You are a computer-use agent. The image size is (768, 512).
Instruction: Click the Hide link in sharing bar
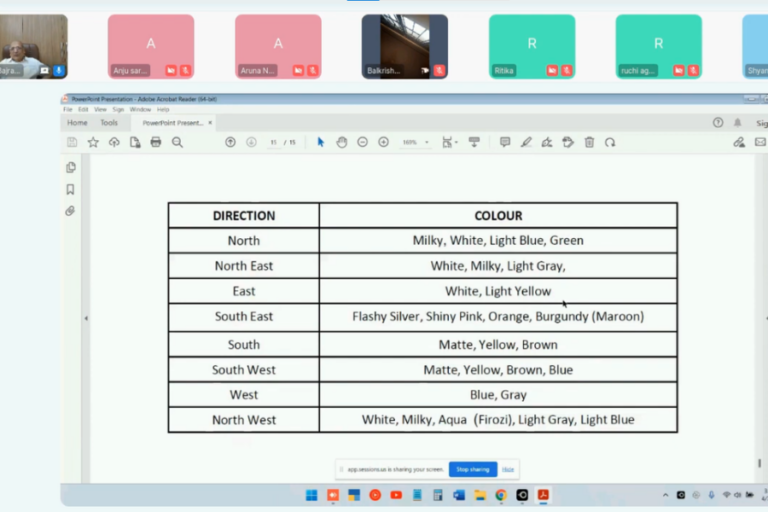coord(508,469)
